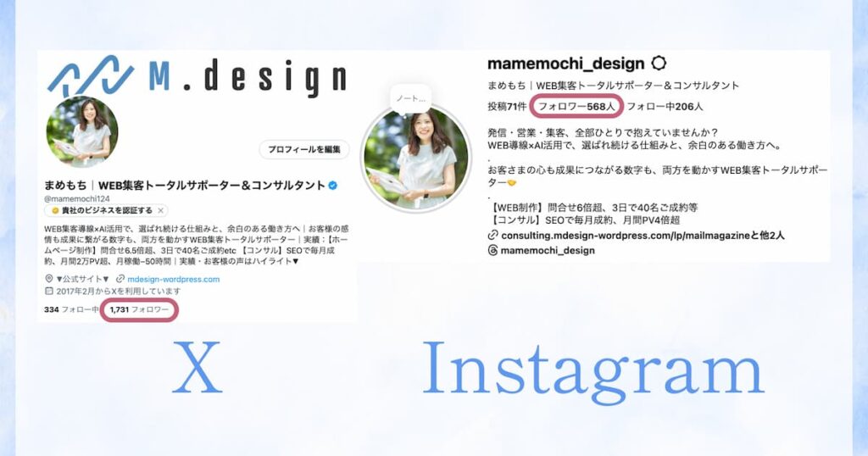Image resolution: width=868 pixels, height=456 pixels.
Task: Dismiss the business verification prompt
Action: click(160, 210)
